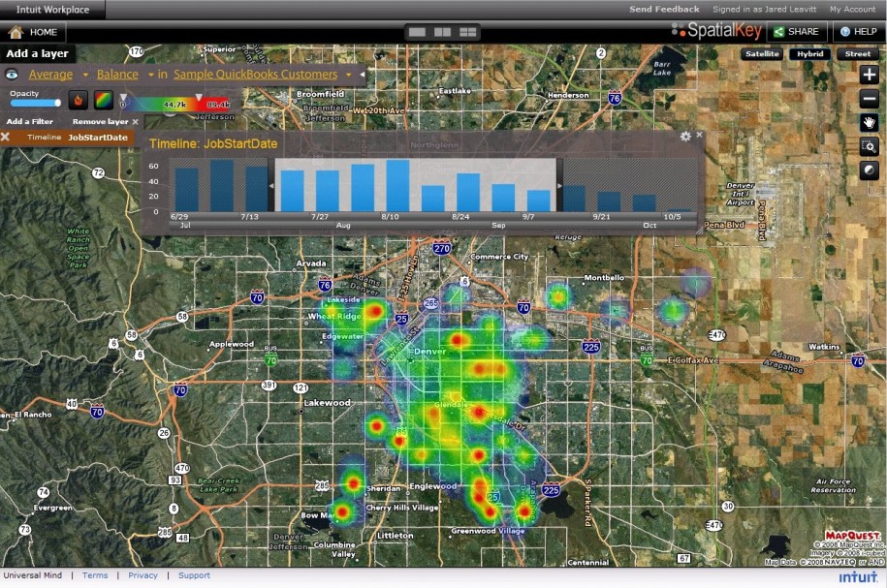Screen dimensions: 887x588
Task: Zoom out with the minus button
Action: (x=869, y=99)
